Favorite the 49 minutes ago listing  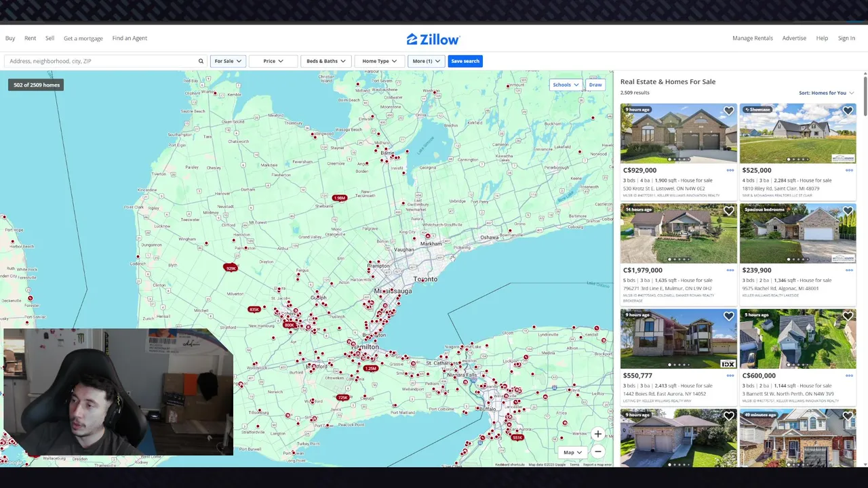tap(848, 417)
